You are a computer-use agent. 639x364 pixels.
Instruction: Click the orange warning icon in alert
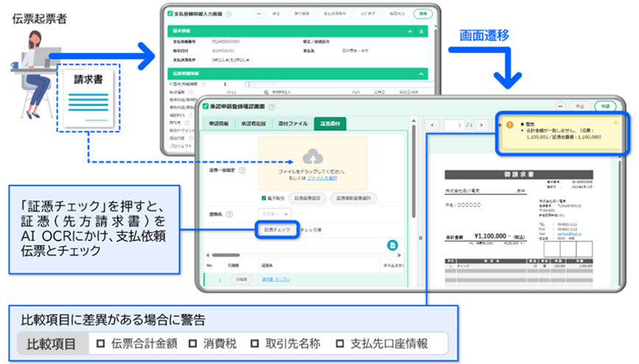click(509, 125)
